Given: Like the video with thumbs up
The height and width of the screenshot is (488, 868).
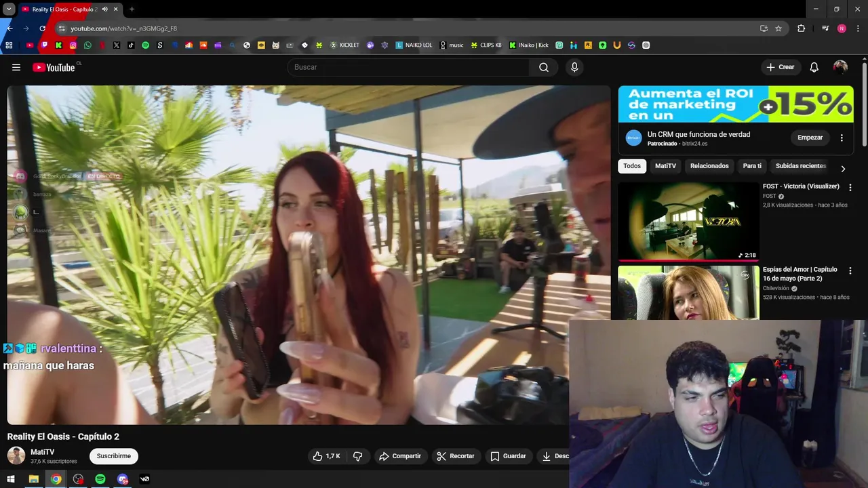Looking at the screenshot, I should (x=326, y=456).
